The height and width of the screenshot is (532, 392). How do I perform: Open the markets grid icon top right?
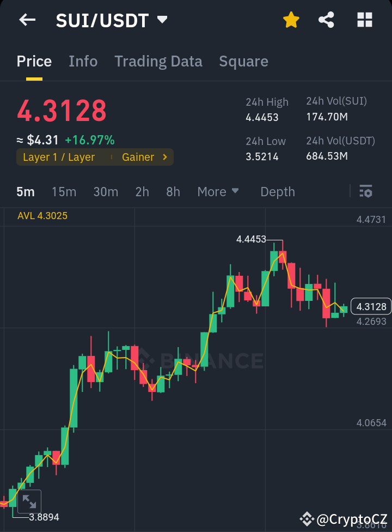[x=364, y=20]
